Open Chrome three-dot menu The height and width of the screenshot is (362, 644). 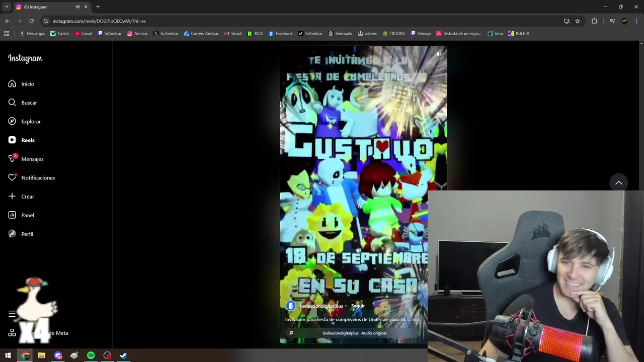[637, 21]
